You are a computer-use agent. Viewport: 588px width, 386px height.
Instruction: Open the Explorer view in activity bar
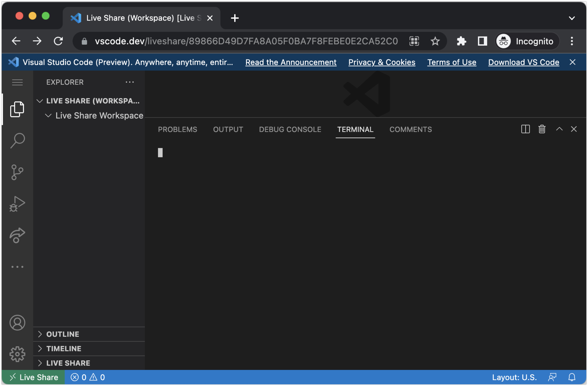[17, 109]
